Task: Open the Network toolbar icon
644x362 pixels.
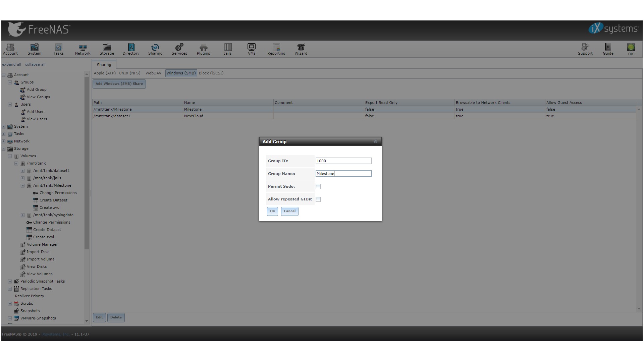Action: [x=83, y=49]
